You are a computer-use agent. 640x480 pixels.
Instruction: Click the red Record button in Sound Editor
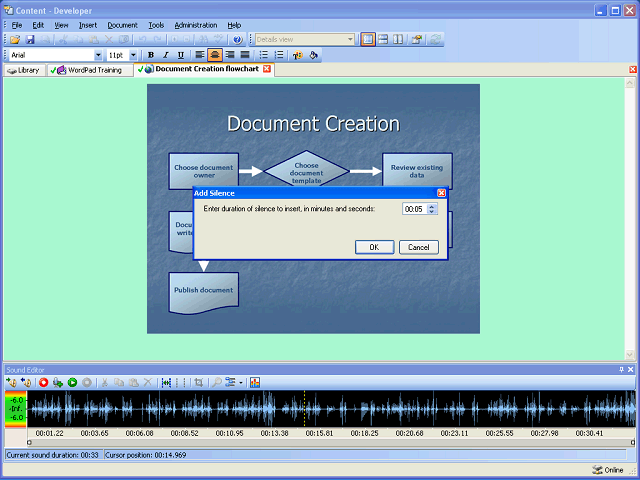44,382
